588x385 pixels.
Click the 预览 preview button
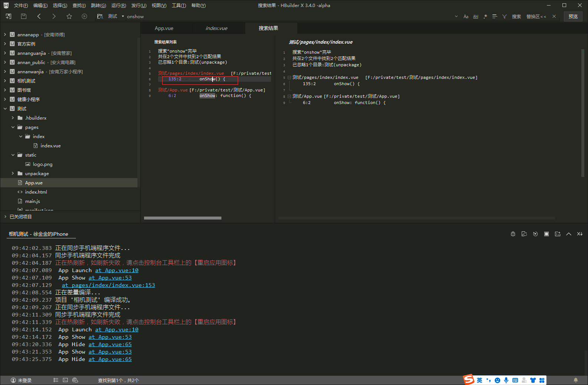click(573, 16)
